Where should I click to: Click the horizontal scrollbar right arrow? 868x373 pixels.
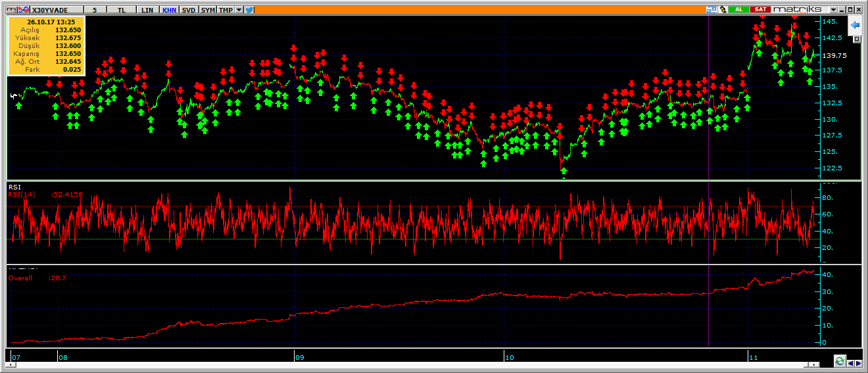click(814, 364)
